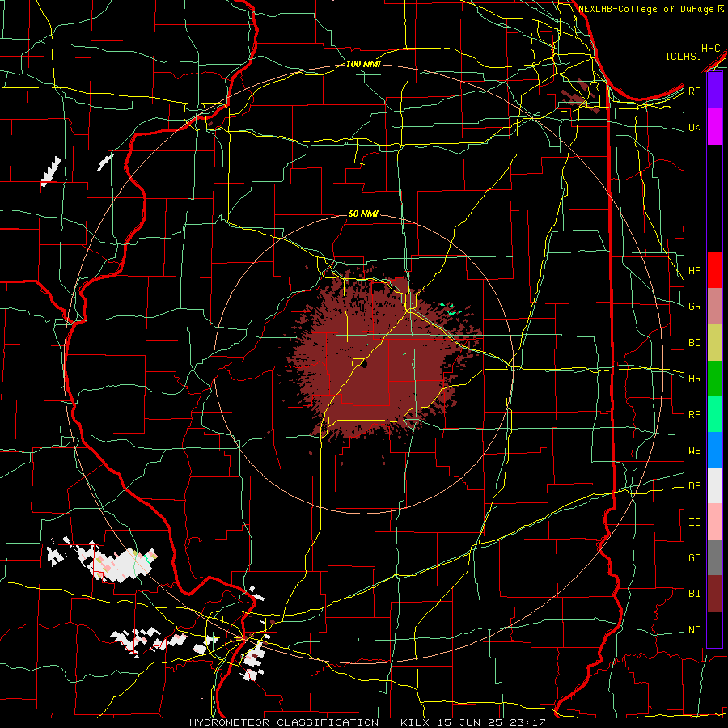
Task: Click the GC legend label
Action: point(694,558)
